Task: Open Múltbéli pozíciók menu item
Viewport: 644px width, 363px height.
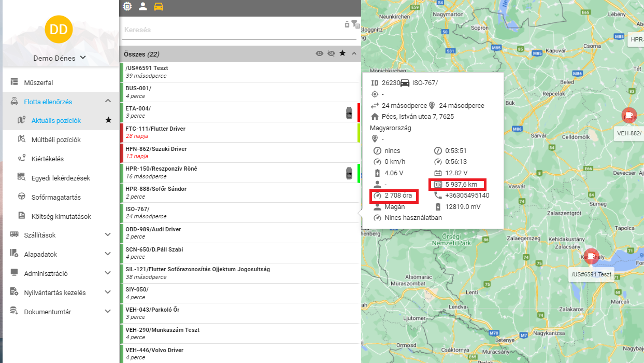Action: 56,139
